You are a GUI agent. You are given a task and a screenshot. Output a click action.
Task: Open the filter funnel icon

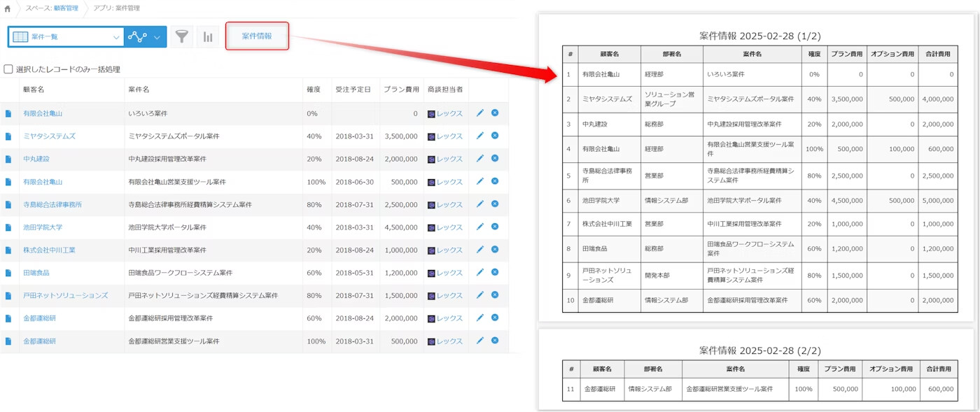pos(182,36)
